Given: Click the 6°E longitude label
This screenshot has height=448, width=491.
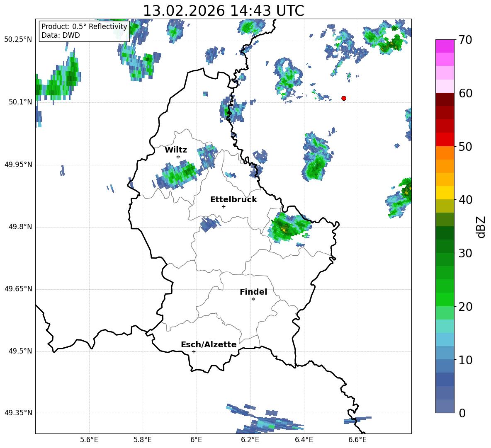Looking at the screenshot, I should point(196,440).
